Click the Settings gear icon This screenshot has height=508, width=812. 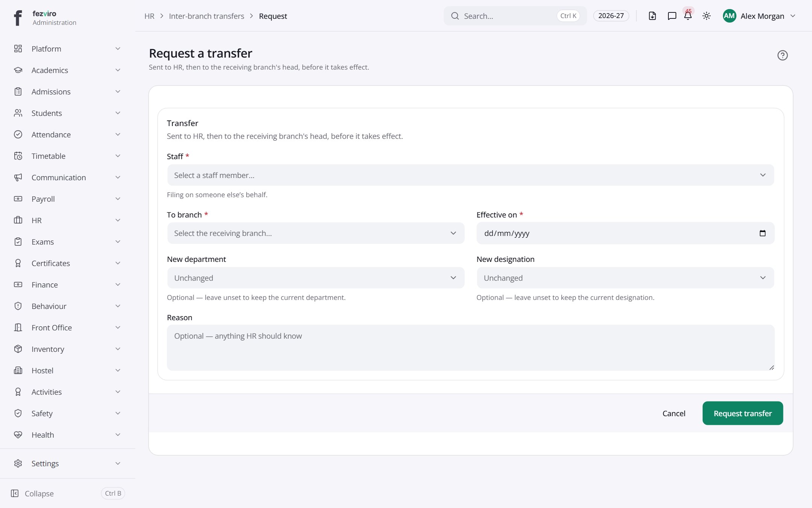pyautogui.click(x=18, y=463)
